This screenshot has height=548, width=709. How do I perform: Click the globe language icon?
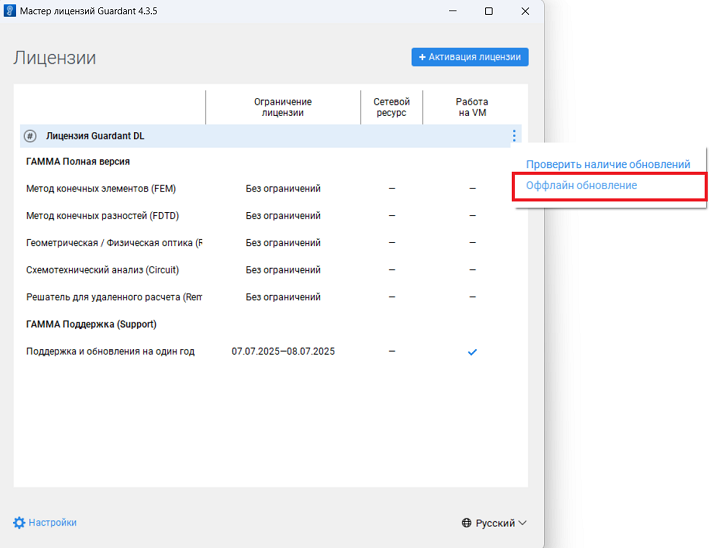pyautogui.click(x=466, y=523)
